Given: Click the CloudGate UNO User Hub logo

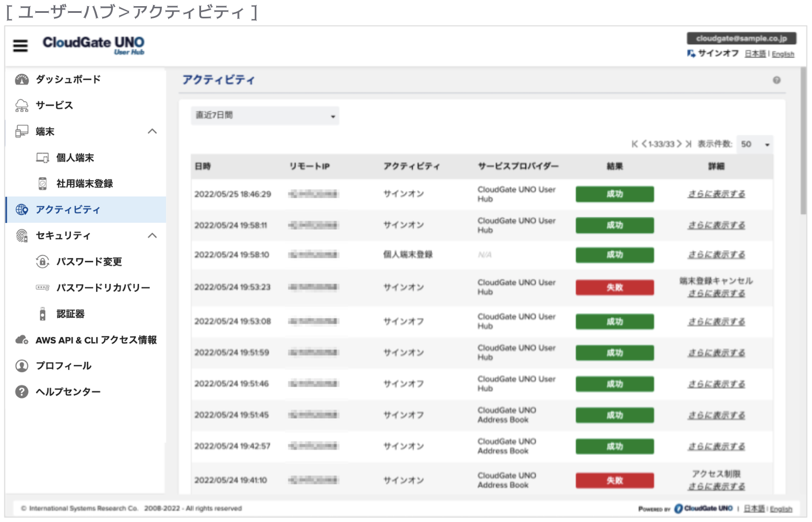Looking at the screenshot, I should coord(93,45).
